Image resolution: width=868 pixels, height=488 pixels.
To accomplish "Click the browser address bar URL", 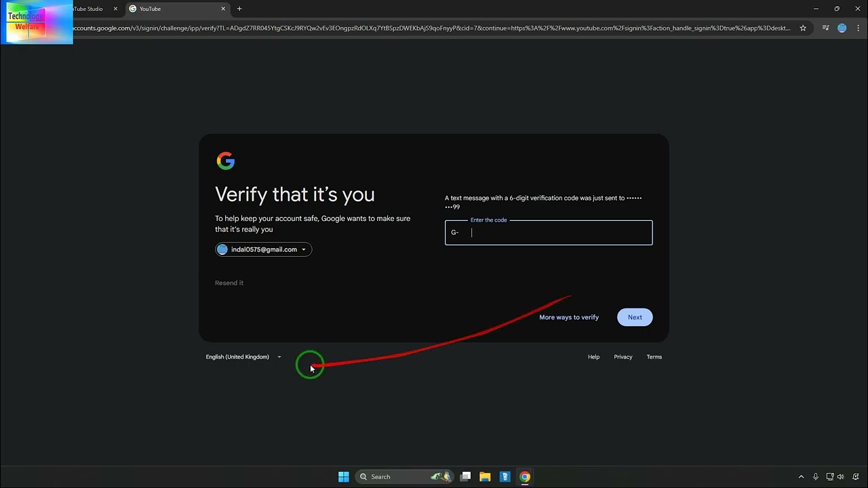I will (x=431, y=28).
